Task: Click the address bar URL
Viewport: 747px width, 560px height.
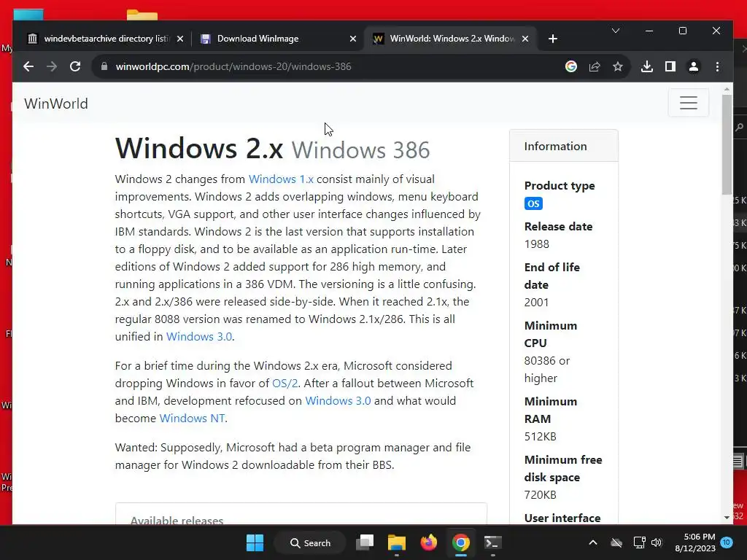Action: click(x=233, y=66)
